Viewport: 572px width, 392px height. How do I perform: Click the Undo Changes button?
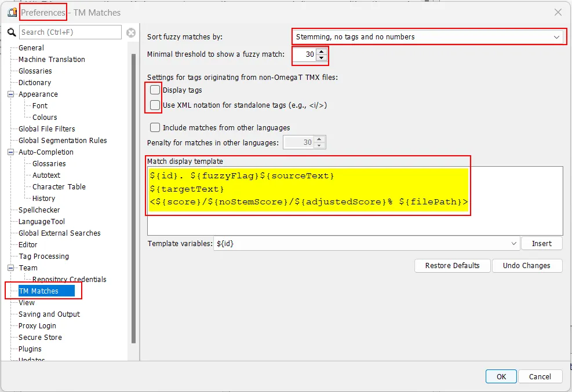coord(527,266)
